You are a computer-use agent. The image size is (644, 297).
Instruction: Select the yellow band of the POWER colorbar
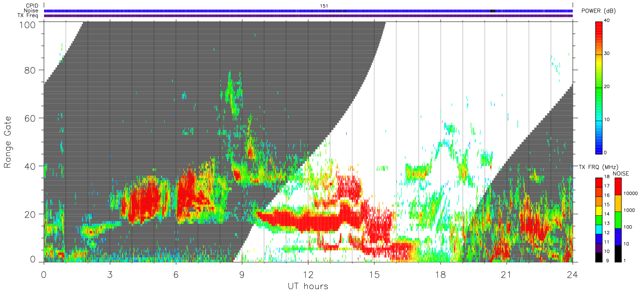click(x=599, y=61)
